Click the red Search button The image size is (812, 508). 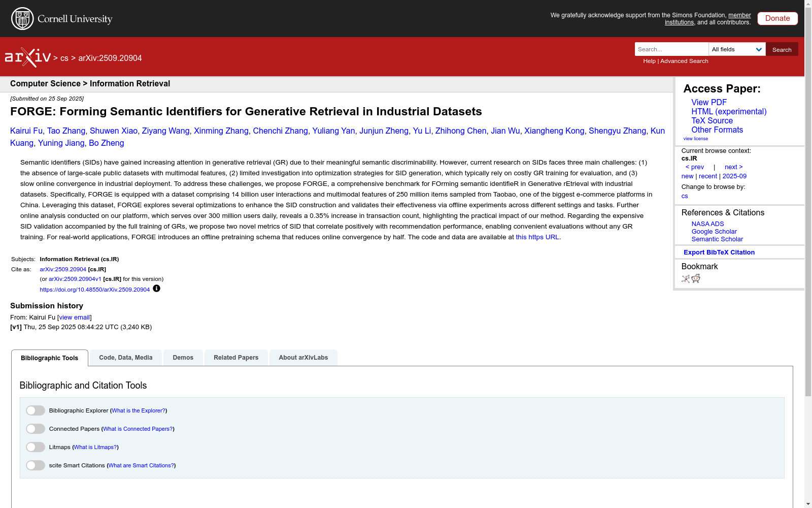pos(782,49)
